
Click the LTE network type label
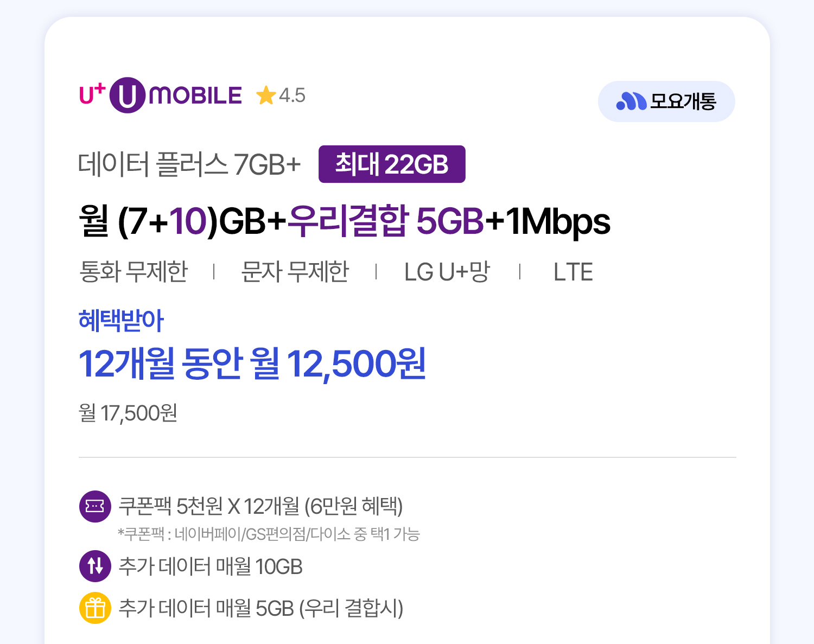[x=573, y=272]
